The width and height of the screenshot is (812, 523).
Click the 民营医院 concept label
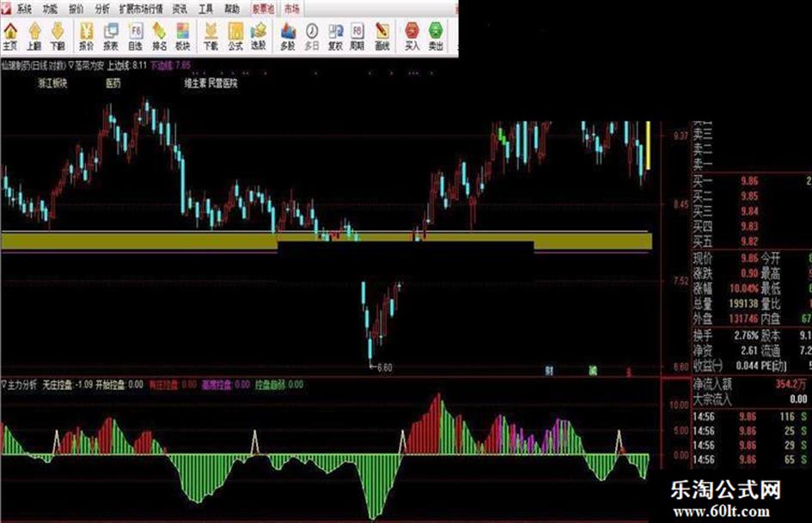coord(223,82)
